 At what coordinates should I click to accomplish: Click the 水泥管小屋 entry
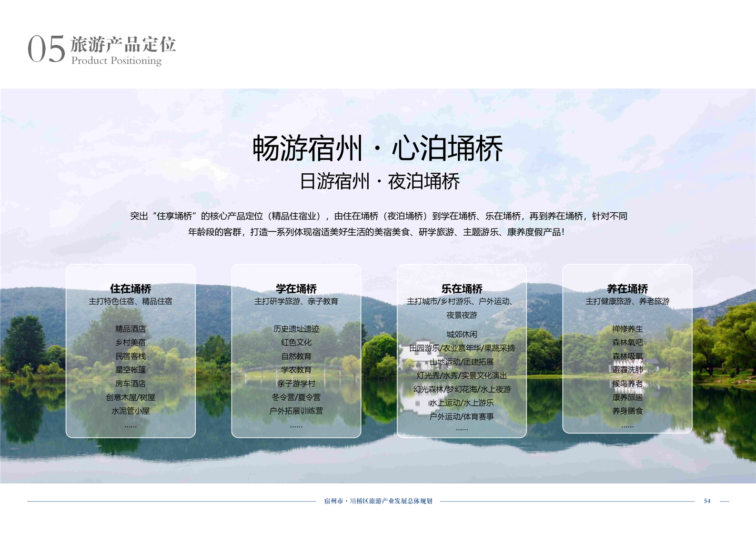coord(131,411)
